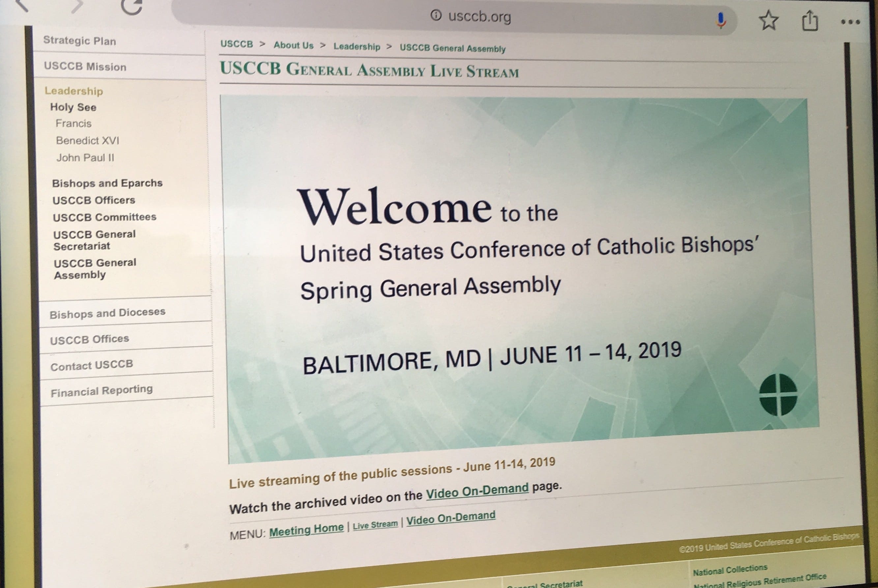Screen dimensions: 878x588
Task: Open Holy See sidebar item
Action: coord(73,107)
